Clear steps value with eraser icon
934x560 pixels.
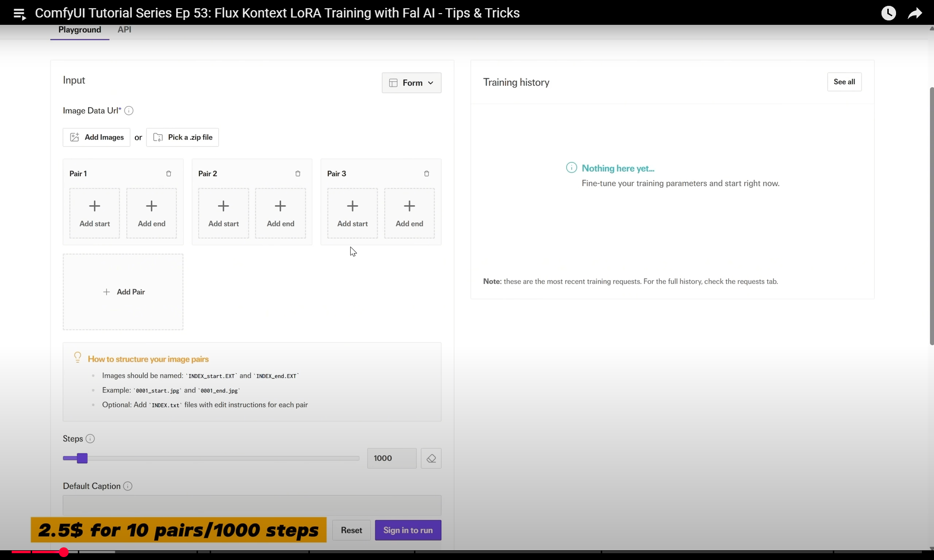431,458
